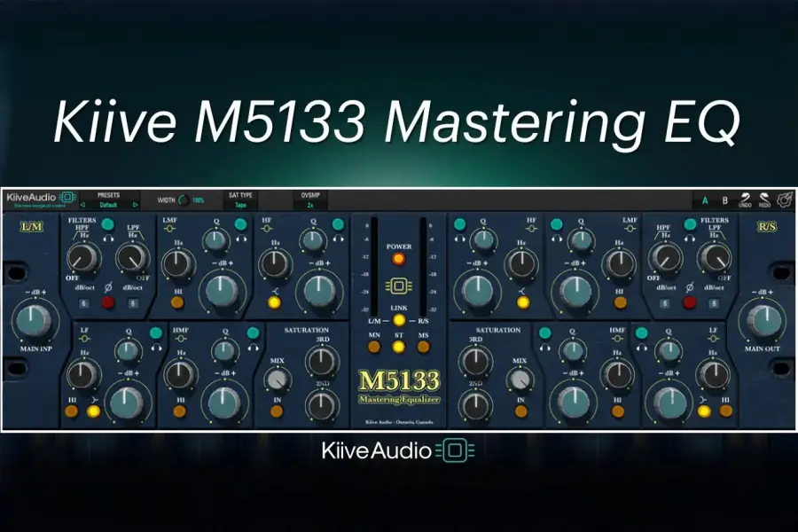Image resolution: width=798 pixels, height=532 pixels.
Task: Enable L/M HMF band teal button
Action: (253, 333)
